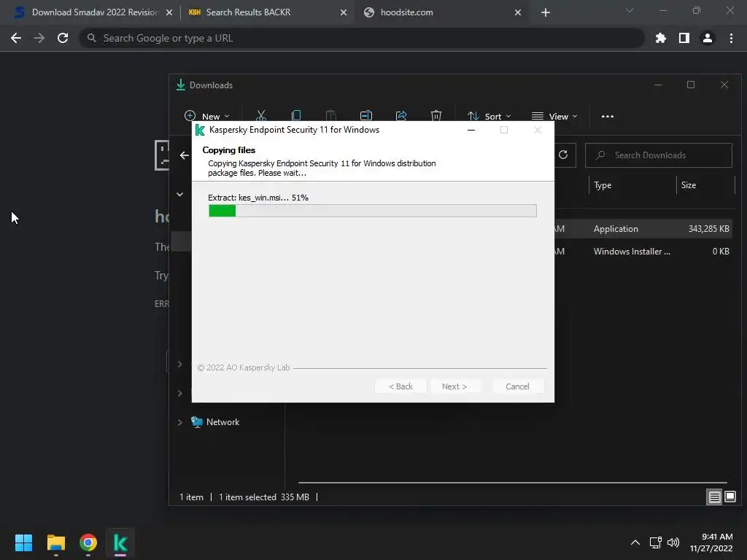
Task: Switch to details view icon in status bar
Action: point(715,497)
